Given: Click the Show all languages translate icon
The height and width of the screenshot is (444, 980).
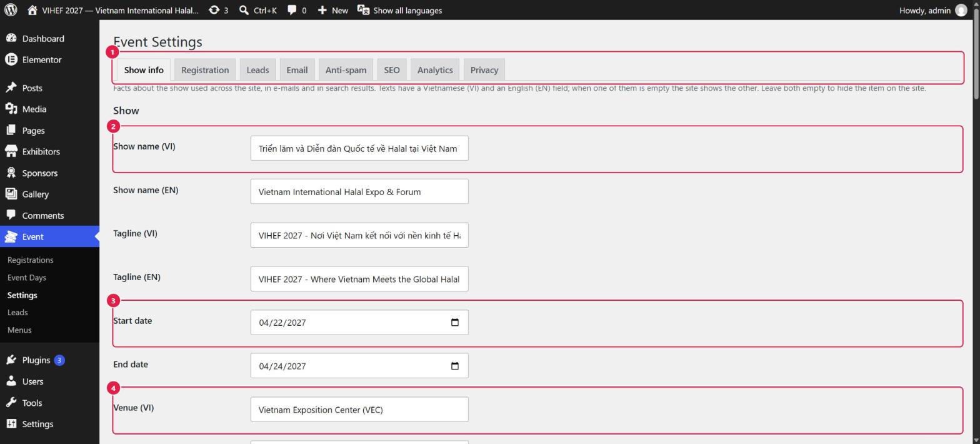Looking at the screenshot, I should (x=363, y=10).
